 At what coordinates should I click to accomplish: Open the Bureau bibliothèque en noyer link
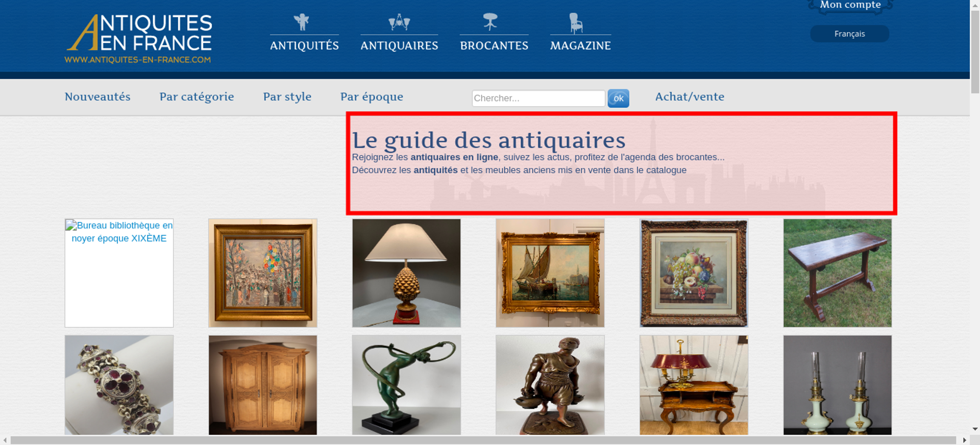tap(119, 232)
